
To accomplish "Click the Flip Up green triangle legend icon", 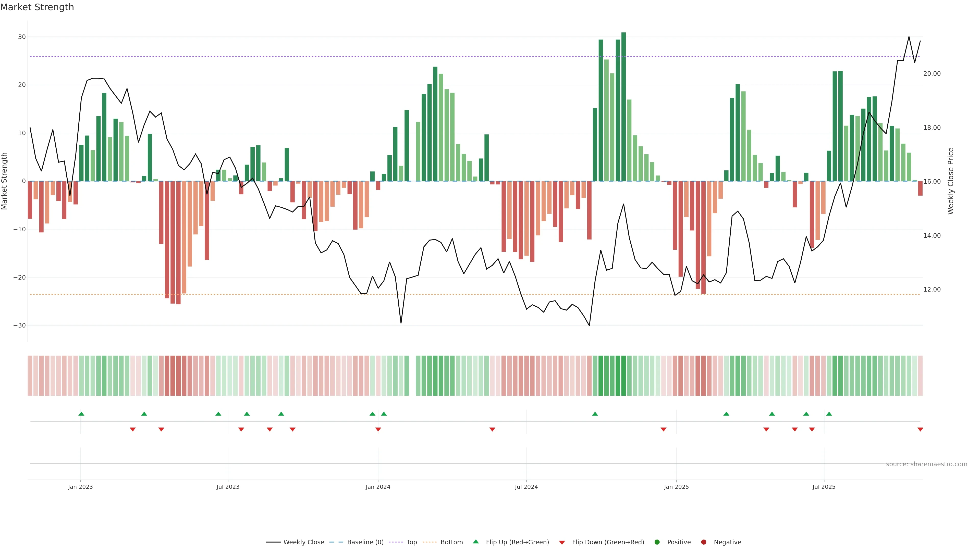I will [x=475, y=542].
